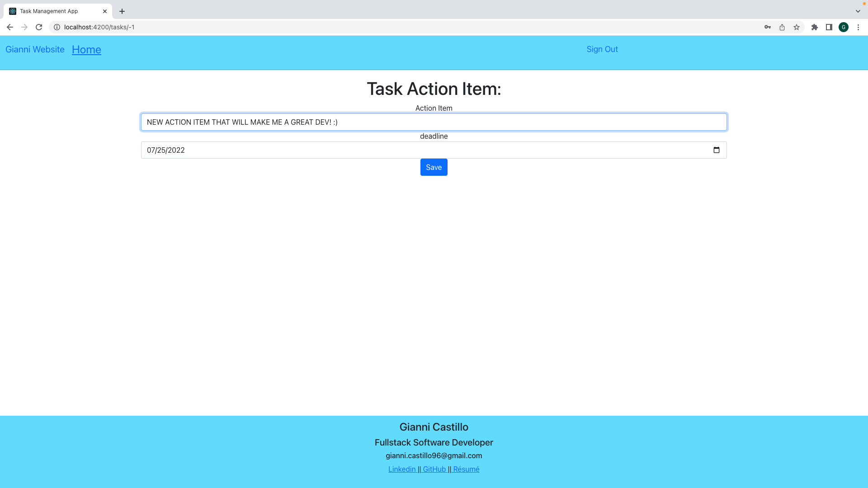The image size is (868, 488).
Task: Open the Résumé link
Action: pyautogui.click(x=466, y=469)
